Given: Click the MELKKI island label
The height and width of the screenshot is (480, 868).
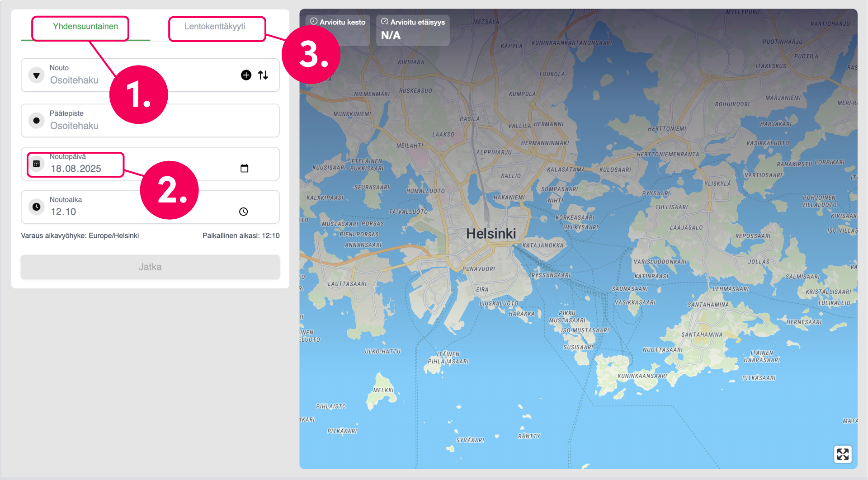Looking at the screenshot, I should (x=383, y=390).
